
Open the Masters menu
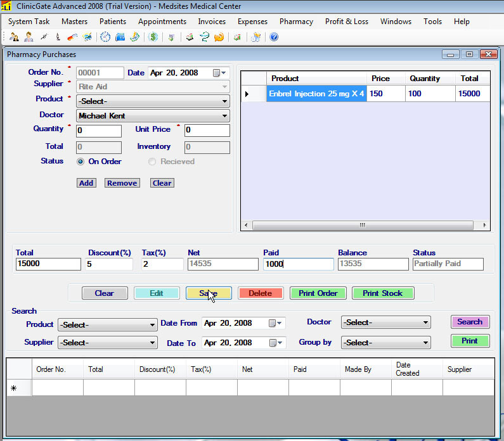[x=75, y=22]
